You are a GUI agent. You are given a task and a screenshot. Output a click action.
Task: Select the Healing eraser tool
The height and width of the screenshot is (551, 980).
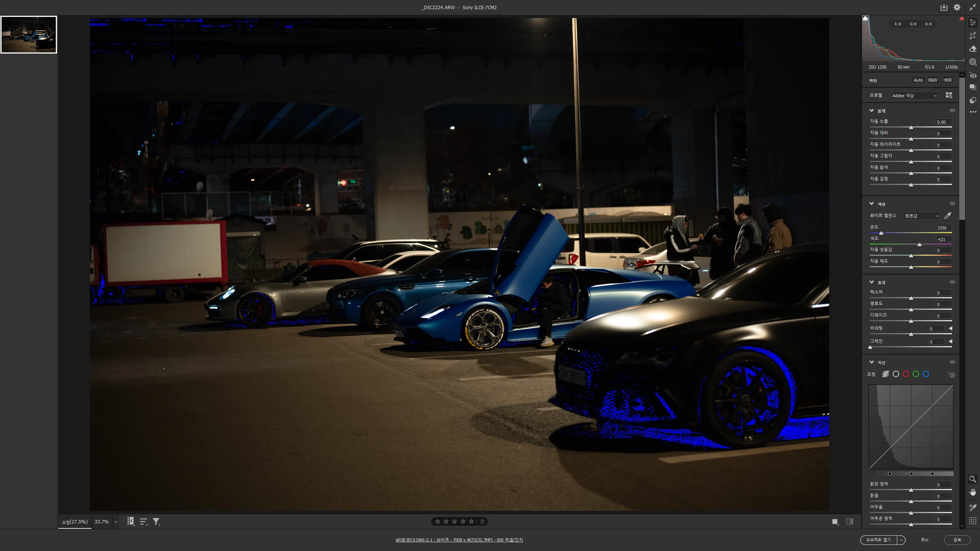click(x=973, y=49)
